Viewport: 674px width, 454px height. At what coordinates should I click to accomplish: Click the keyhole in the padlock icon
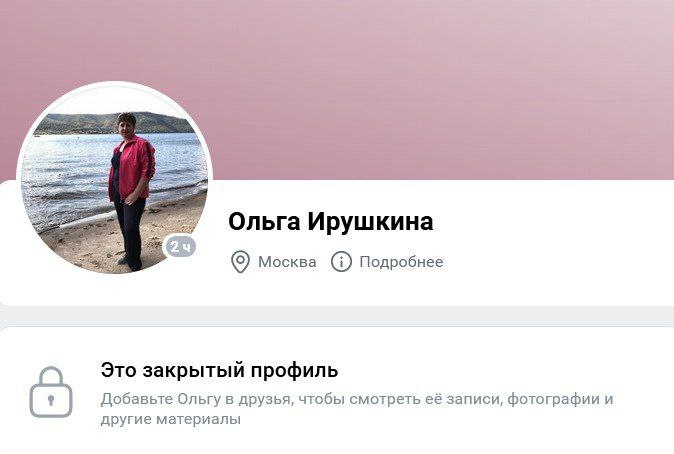click(51, 400)
